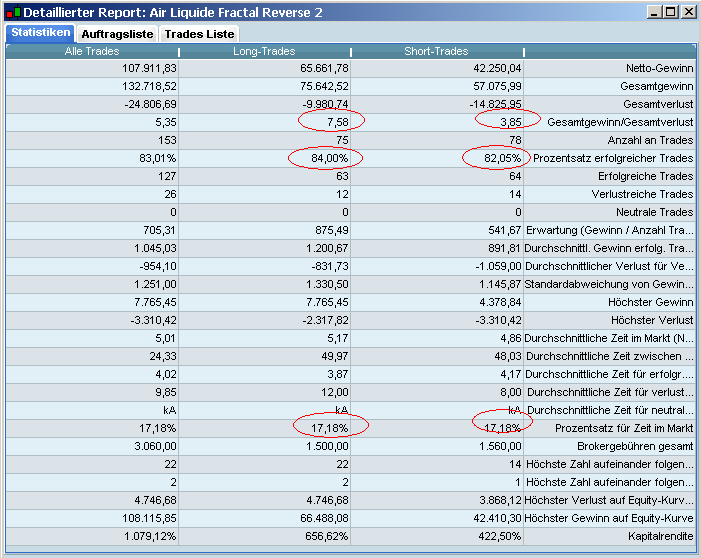The width and height of the screenshot is (701, 558).
Task: Click the report window's title bar icon
Action: click(x=13, y=12)
